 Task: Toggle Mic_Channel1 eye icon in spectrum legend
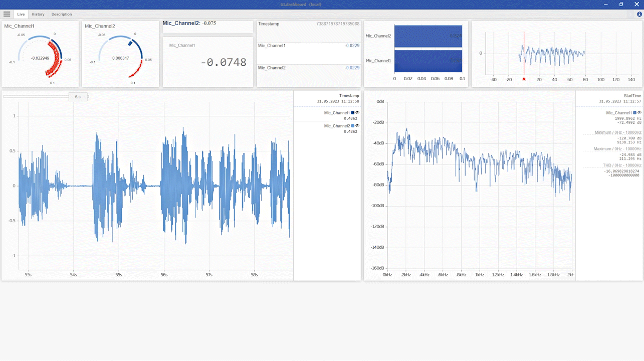click(639, 113)
